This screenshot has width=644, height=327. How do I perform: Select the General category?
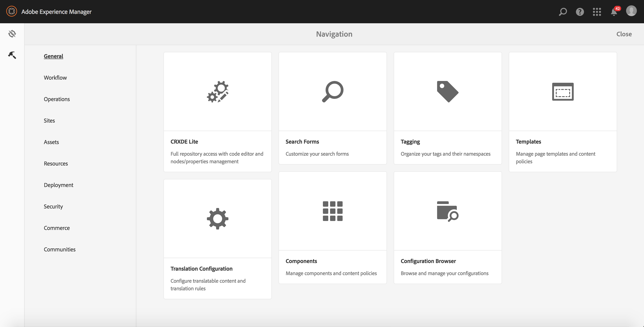pos(53,56)
